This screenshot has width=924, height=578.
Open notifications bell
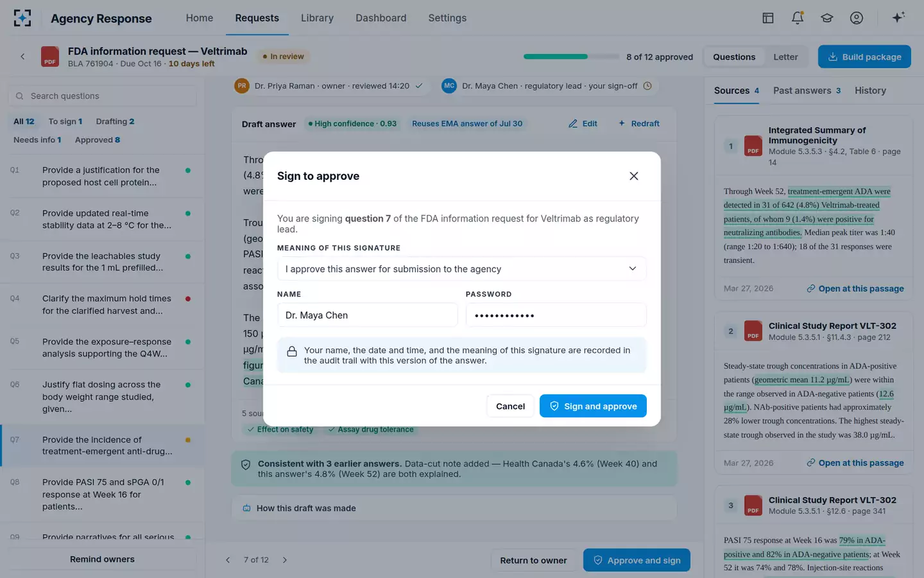(798, 18)
